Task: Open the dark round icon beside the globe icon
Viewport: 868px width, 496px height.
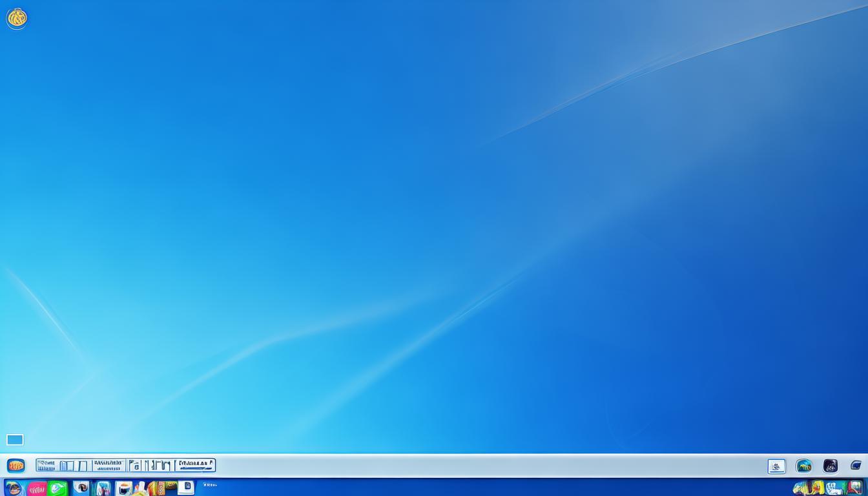Action: tap(831, 465)
